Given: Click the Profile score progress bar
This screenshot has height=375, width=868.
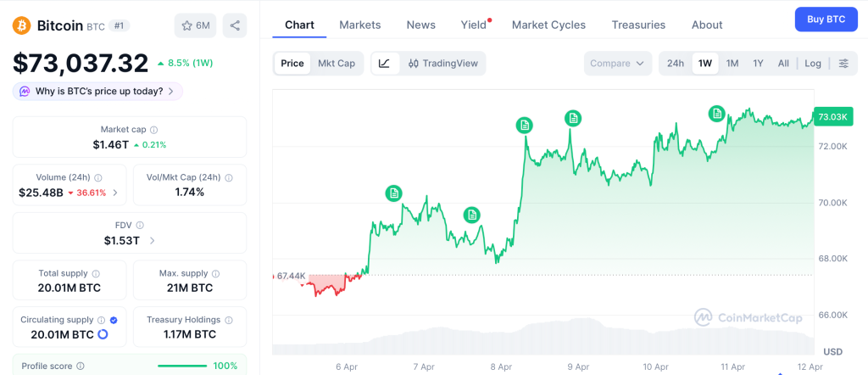Looking at the screenshot, I should [182, 366].
